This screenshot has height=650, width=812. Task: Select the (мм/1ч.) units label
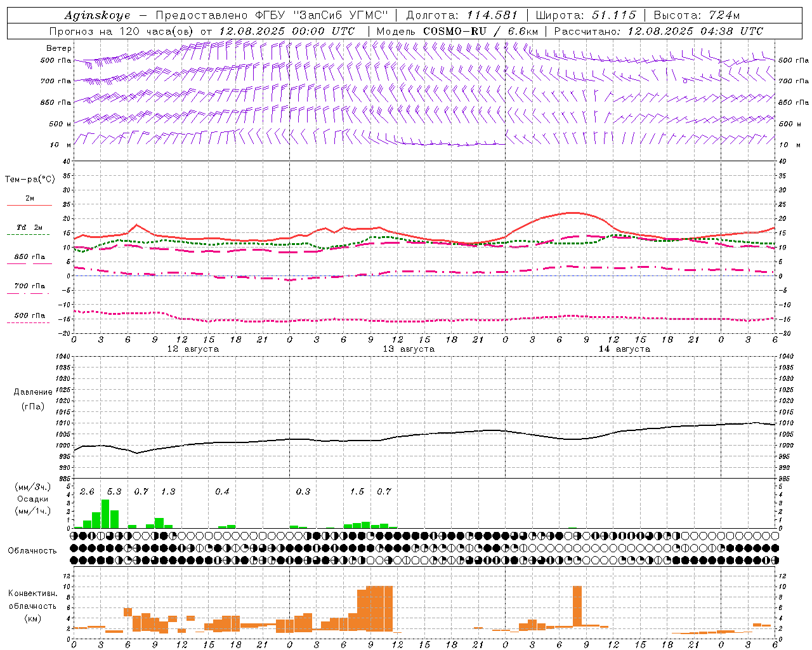32,511
